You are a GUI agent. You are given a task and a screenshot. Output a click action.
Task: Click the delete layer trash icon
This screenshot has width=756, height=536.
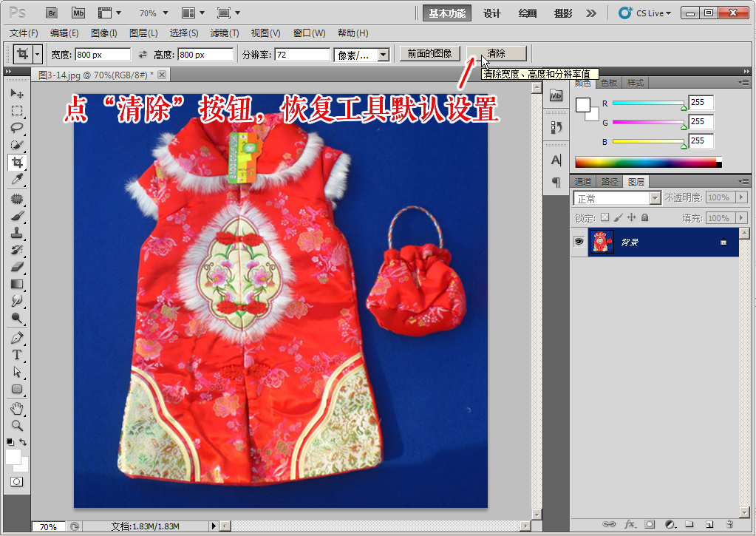point(729,524)
